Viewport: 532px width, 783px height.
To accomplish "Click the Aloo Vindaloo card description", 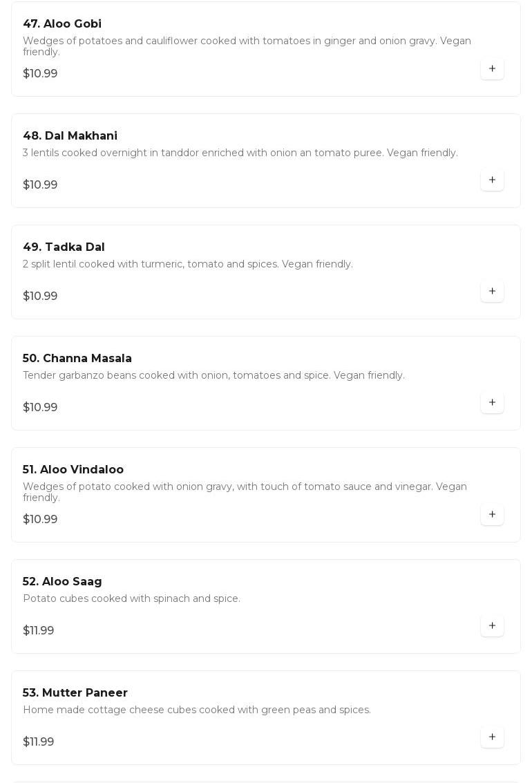I will coord(245,492).
